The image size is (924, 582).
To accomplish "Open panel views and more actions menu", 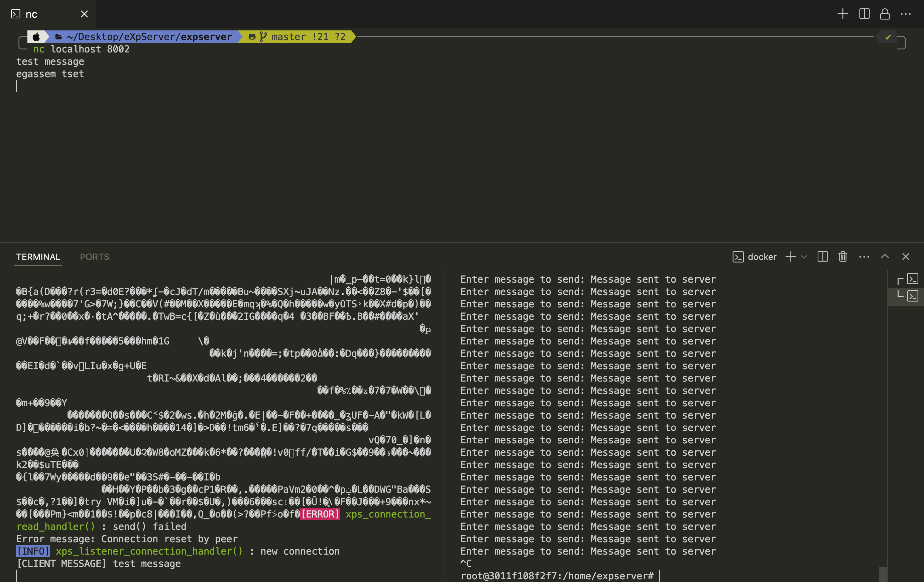I will [x=864, y=257].
